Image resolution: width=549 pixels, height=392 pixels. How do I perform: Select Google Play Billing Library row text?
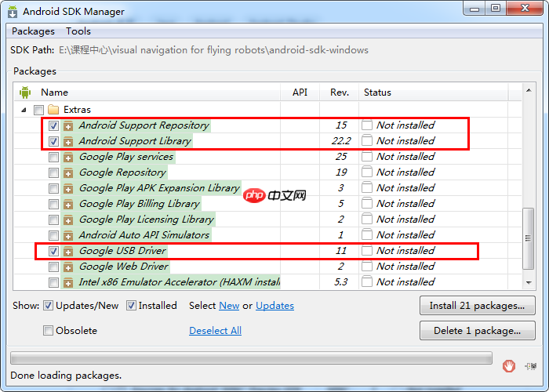pyautogui.click(x=140, y=204)
